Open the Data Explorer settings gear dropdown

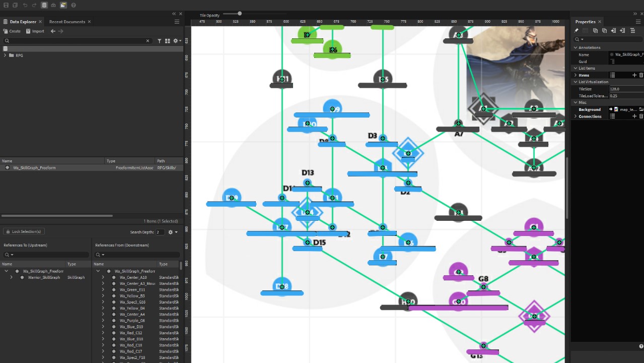(176, 41)
